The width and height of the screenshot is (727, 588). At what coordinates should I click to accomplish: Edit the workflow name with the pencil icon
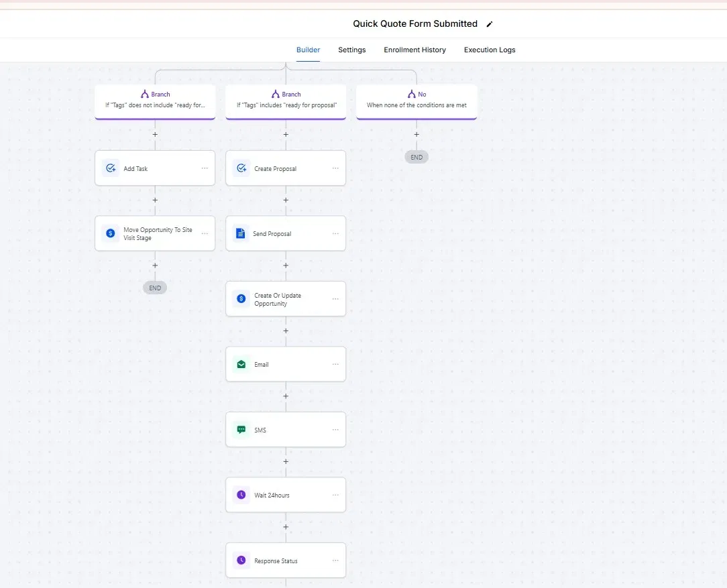(490, 24)
